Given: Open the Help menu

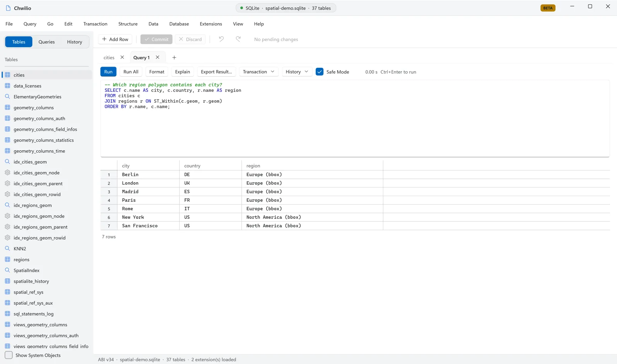Looking at the screenshot, I should coord(259,24).
